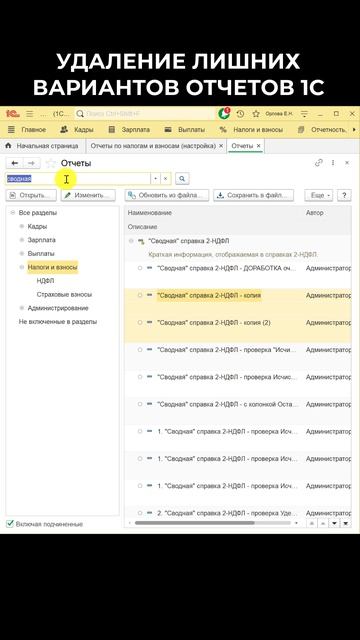Close the Отчеты form with X
360x640 pixels.
tap(347, 163)
